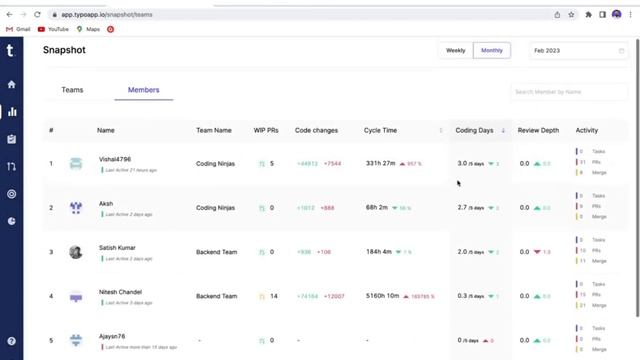
Task: Open the Feb 2023 date picker
Action: pos(578,51)
